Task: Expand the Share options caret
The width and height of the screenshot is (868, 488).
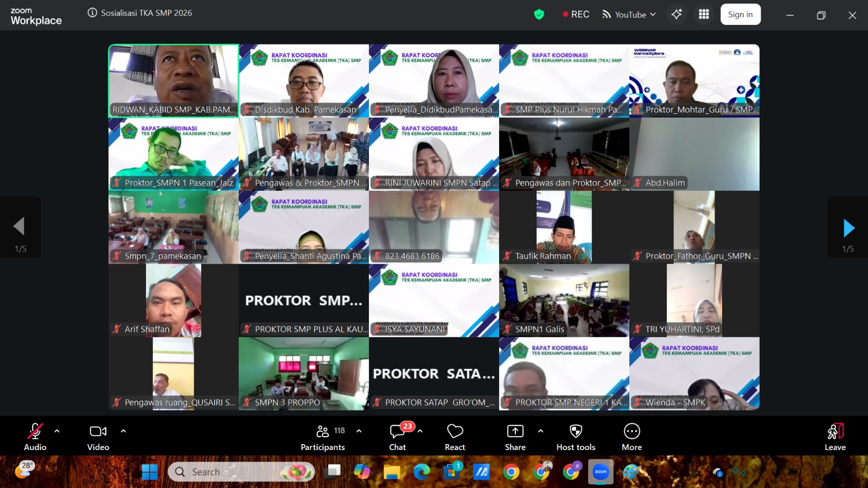Action: click(540, 431)
